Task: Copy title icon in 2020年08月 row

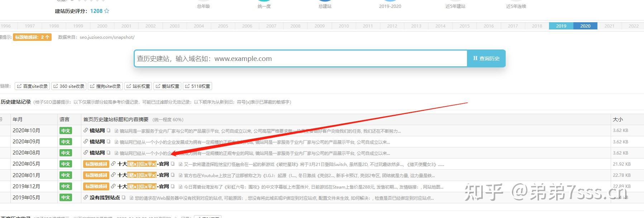Action: 109,153
